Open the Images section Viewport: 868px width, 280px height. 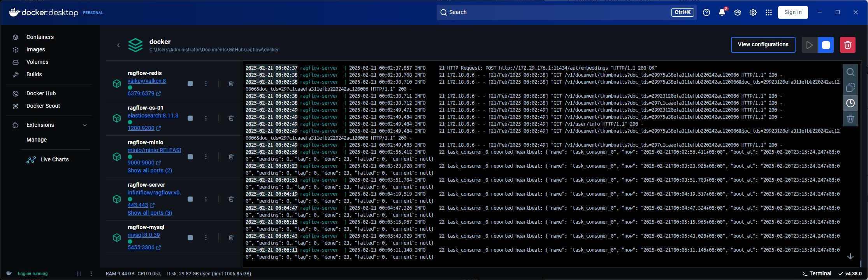click(x=35, y=49)
